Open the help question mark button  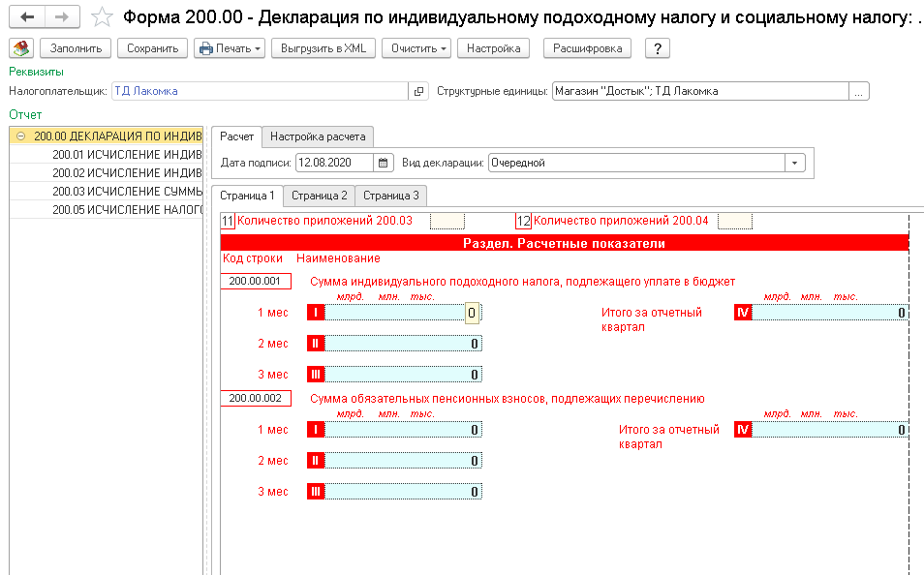657,48
